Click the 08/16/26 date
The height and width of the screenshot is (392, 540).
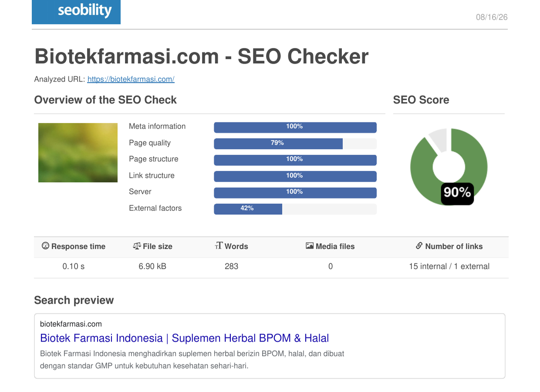[x=492, y=17]
